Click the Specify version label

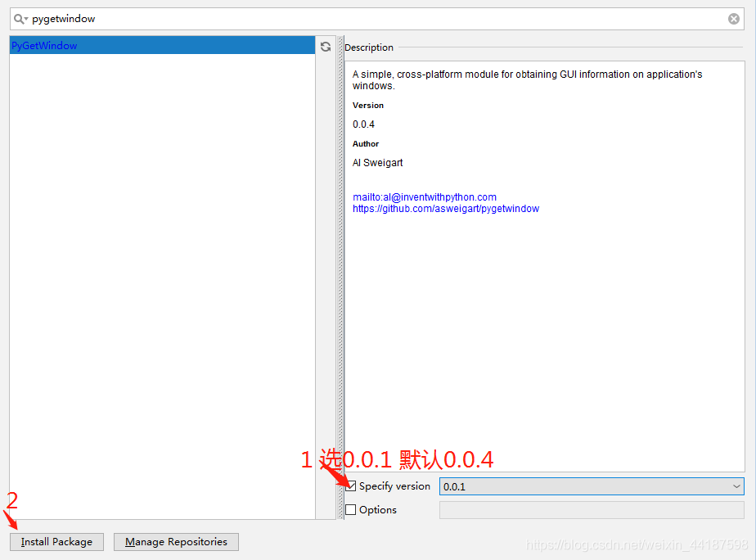(x=394, y=486)
